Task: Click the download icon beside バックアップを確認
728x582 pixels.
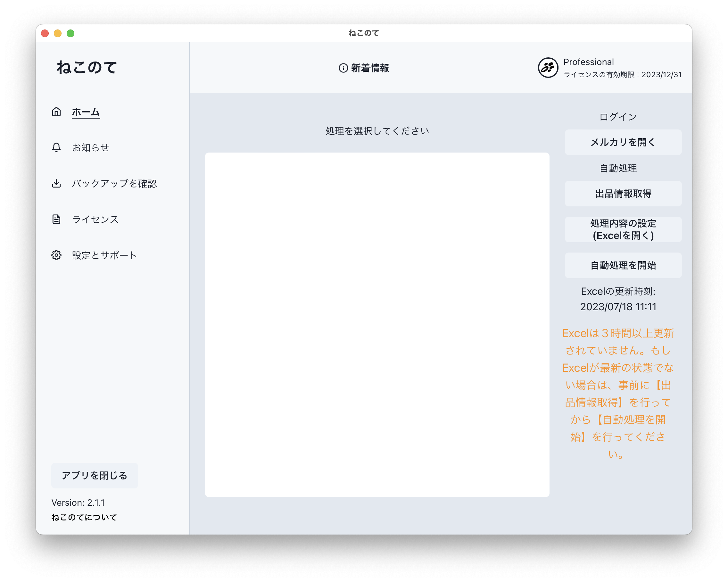Action: coord(56,183)
